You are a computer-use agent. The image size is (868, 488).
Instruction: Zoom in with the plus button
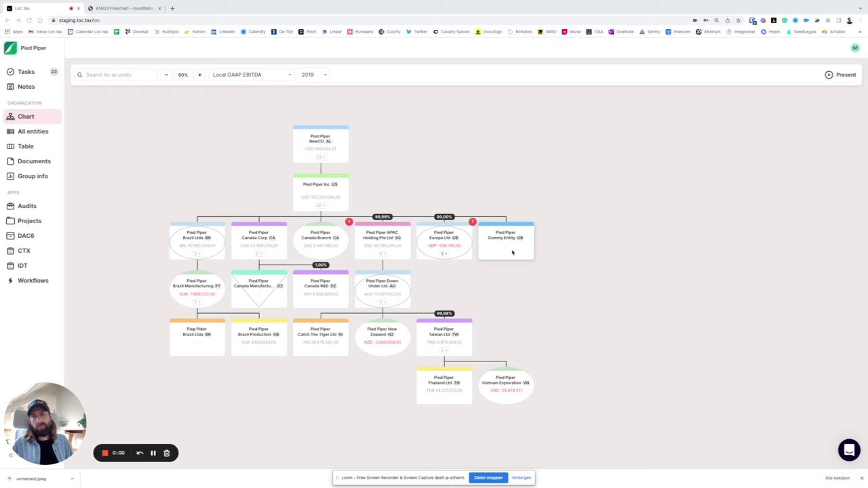pos(199,75)
